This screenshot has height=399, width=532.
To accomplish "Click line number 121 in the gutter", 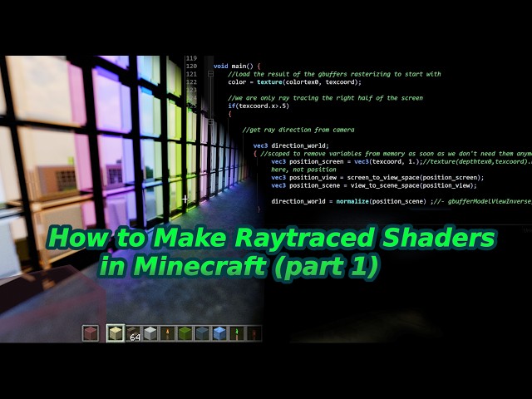I will [x=191, y=74].
